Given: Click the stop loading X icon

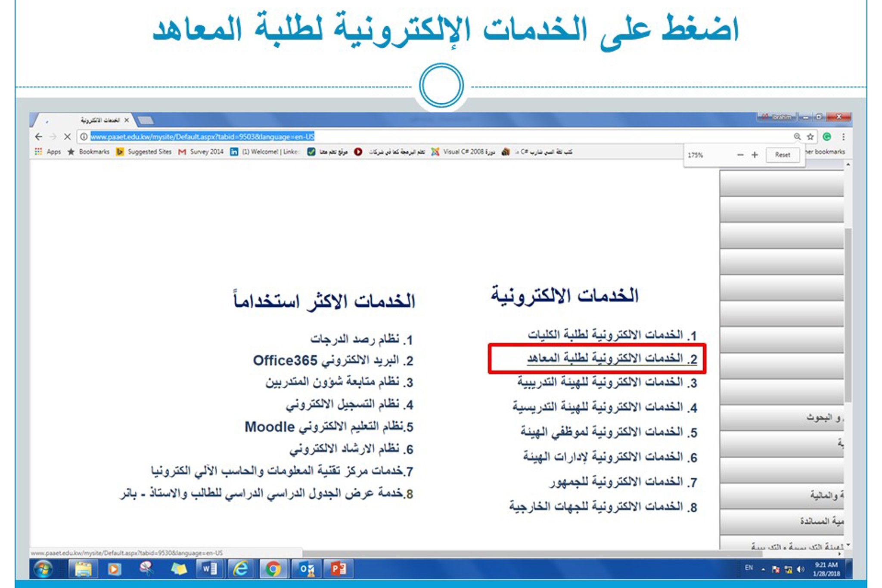Looking at the screenshot, I should [67, 136].
